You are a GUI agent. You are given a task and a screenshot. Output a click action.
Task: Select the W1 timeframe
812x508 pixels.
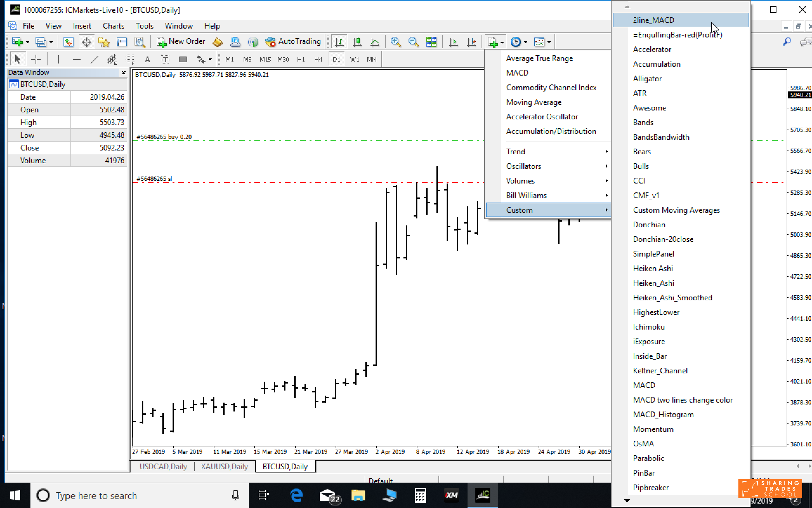coord(354,59)
